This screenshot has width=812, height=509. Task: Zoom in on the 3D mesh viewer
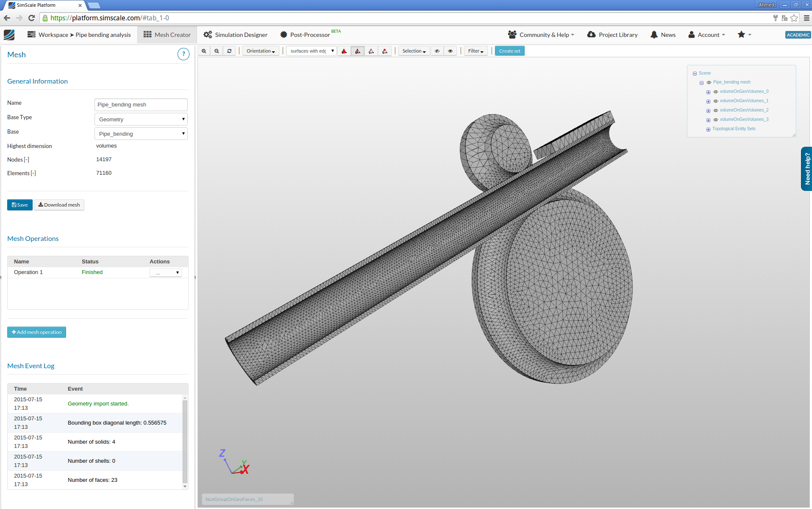coord(204,51)
